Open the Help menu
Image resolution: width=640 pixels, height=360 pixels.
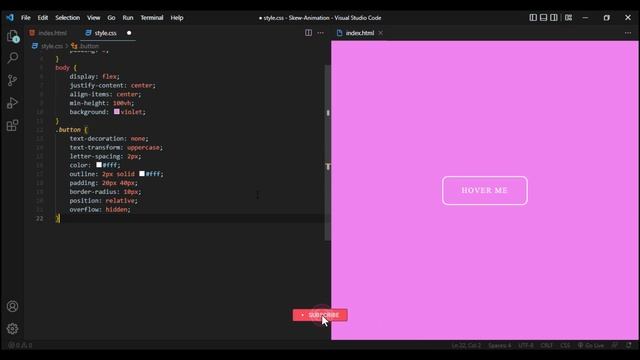point(177,18)
